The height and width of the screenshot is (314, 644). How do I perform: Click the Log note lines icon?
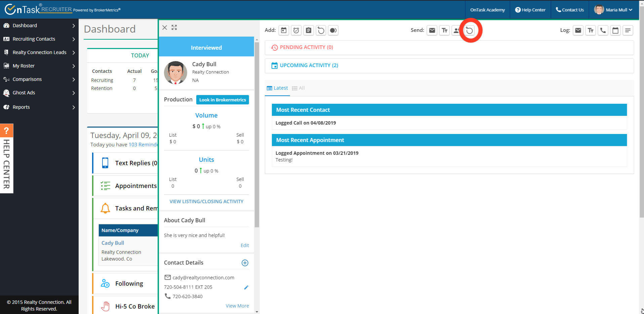pos(628,30)
